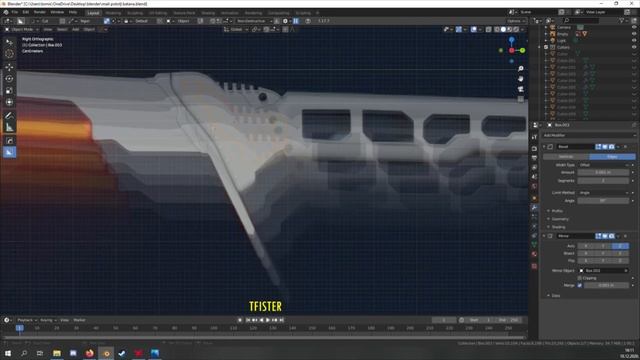640x360 pixels.
Task: Click the navigation gizmo green Y axis
Action: 522,50
